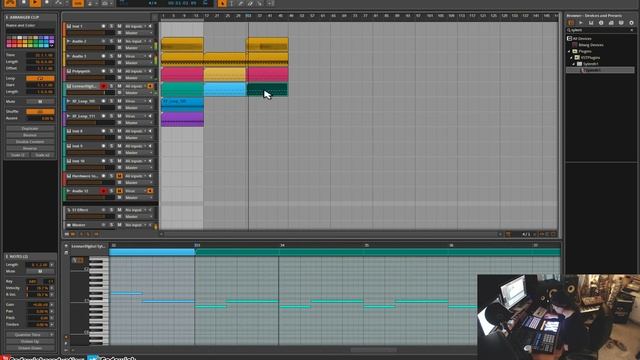Collapse the VSTPlugins folder in browser
Viewport: 640px width, 360px height.
[571, 58]
